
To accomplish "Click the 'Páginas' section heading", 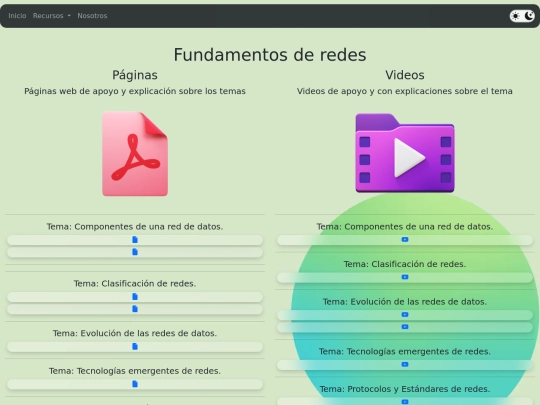I will [x=135, y=75].
